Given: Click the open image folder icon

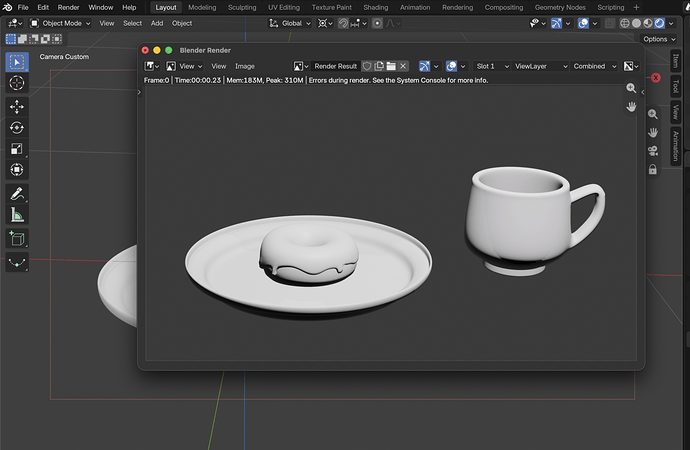Looking at the screenshot, I should (391, 66).
